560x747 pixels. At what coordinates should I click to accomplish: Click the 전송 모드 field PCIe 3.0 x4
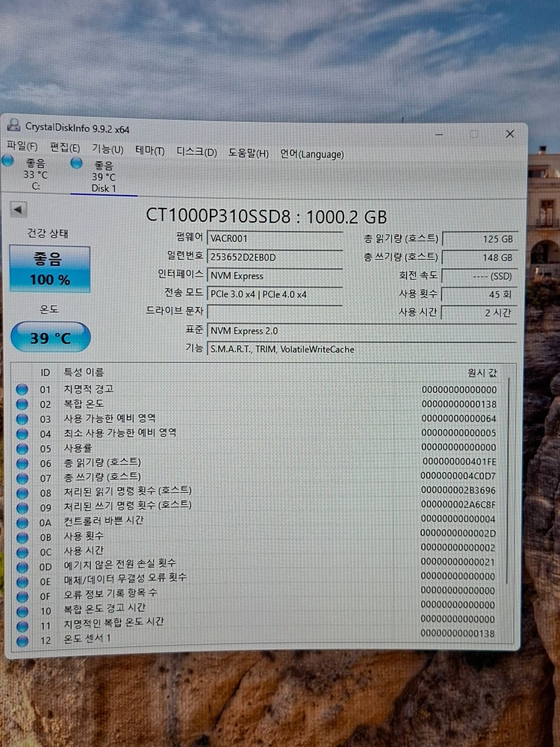pos(275,294)
